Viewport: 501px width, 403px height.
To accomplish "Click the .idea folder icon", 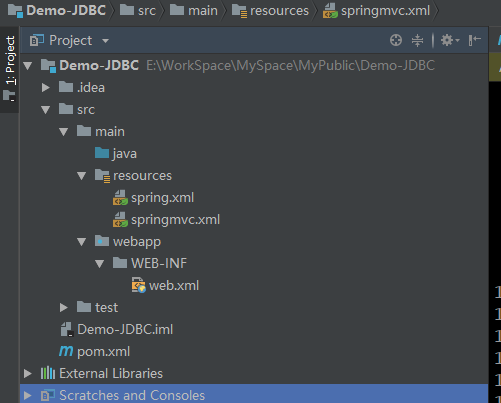I will click(66, 87).
